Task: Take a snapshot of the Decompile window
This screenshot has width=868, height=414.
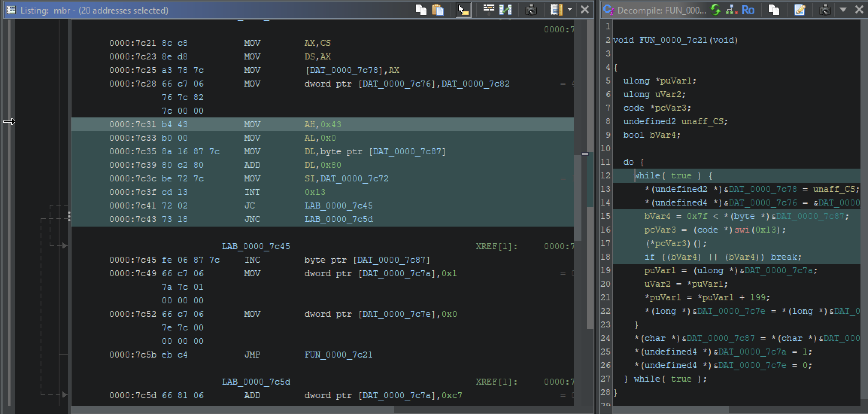Action: (x=825, y=10)
